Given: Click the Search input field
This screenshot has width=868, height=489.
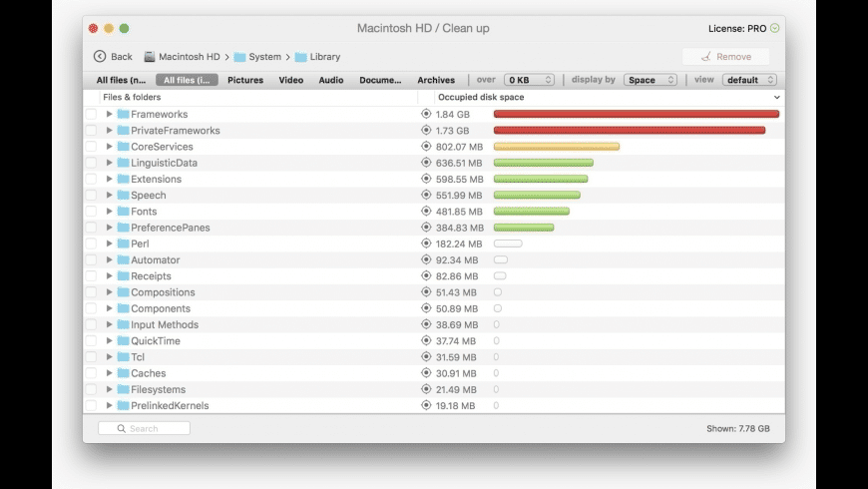Looking at the screenshot, I should [x=144, y=428].
